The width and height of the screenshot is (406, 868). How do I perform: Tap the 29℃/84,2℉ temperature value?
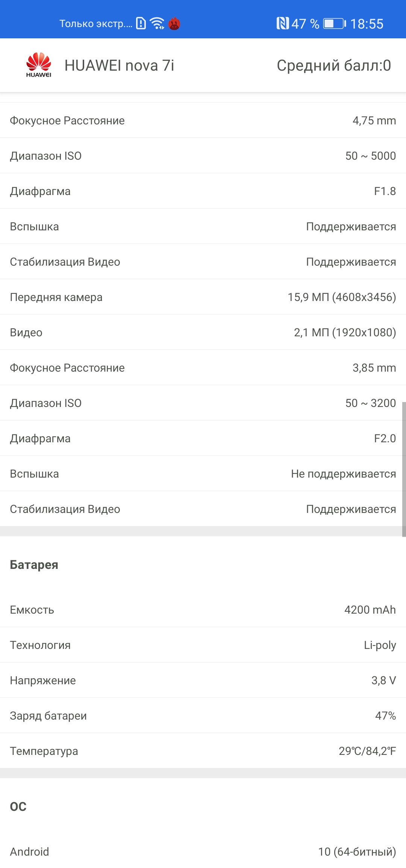pos(367,751)
